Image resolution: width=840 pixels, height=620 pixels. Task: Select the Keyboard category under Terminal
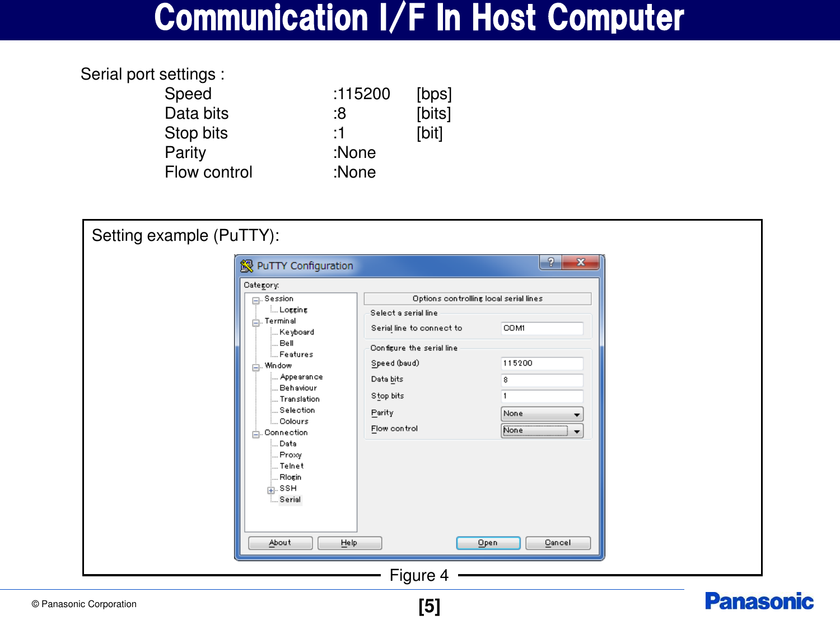(x=297, y=332)
